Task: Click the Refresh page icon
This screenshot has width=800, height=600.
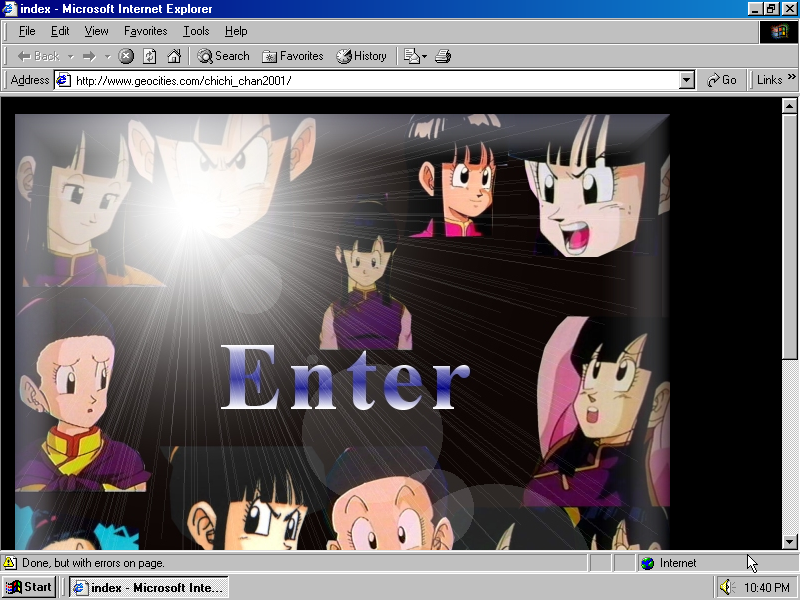Action: [150, 56]
